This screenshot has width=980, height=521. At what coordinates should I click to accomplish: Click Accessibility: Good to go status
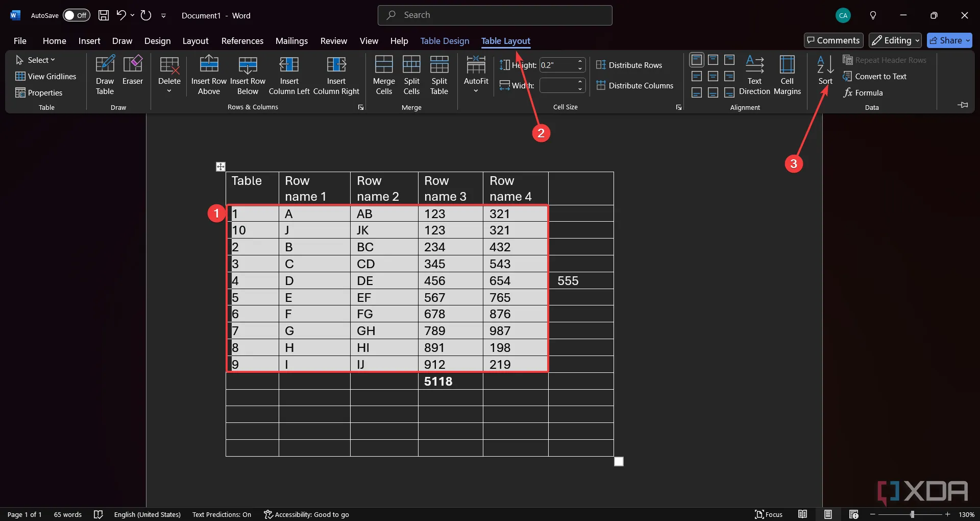306,514
